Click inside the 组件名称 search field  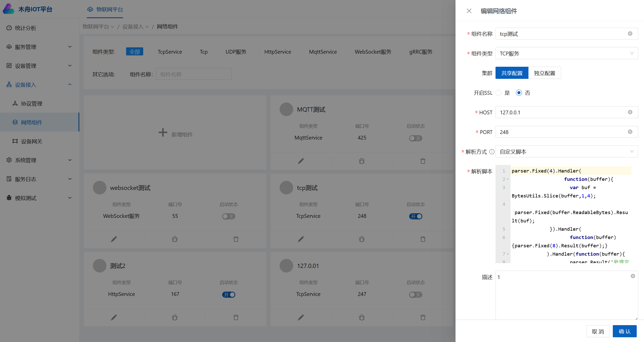pos(194,74)
